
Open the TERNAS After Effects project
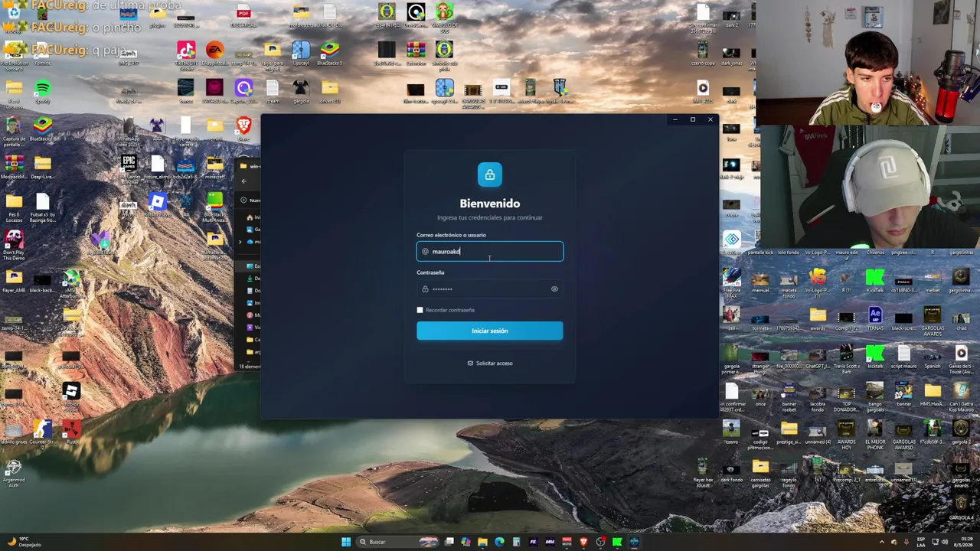click(x=875, y=319)
